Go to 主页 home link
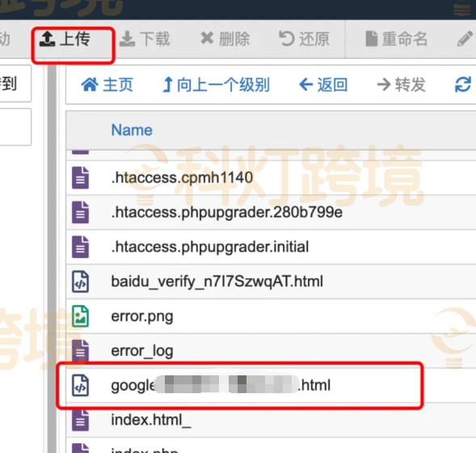 coord(107,84)
